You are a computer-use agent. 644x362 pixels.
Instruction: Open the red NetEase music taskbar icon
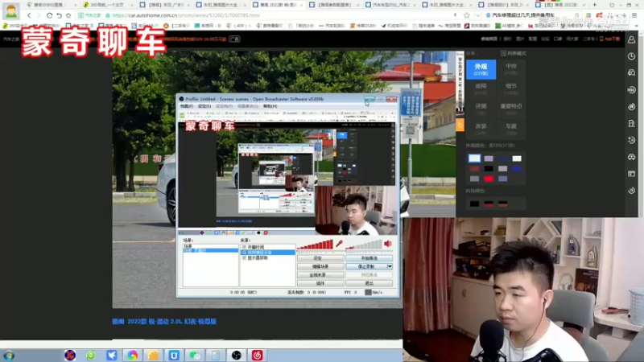(257, 356)
